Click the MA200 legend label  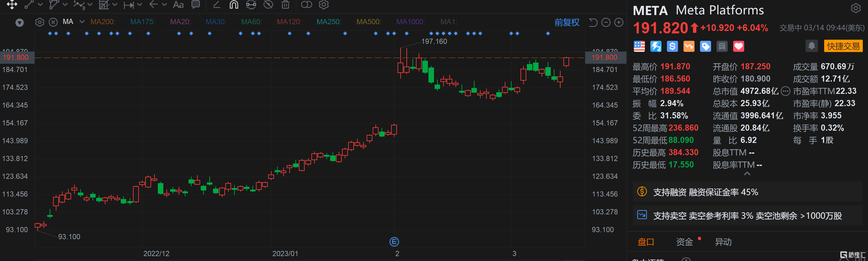pyautogui.click(x=103, y=22)
